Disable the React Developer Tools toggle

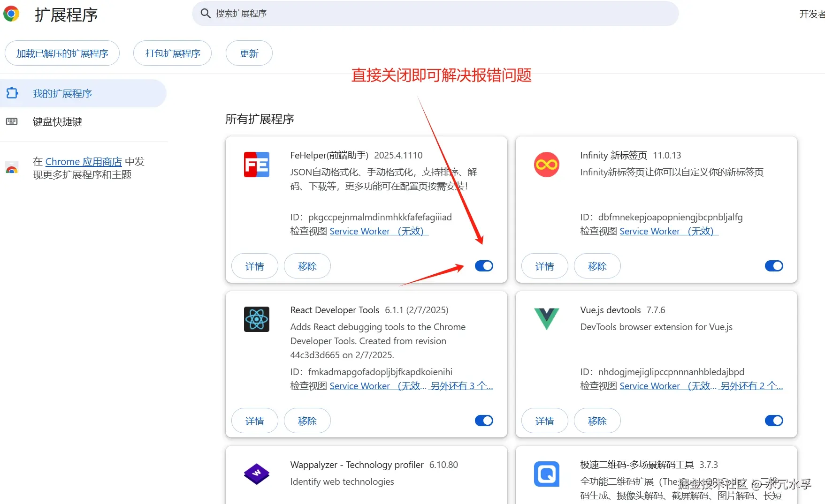click(x=484, y=421)
